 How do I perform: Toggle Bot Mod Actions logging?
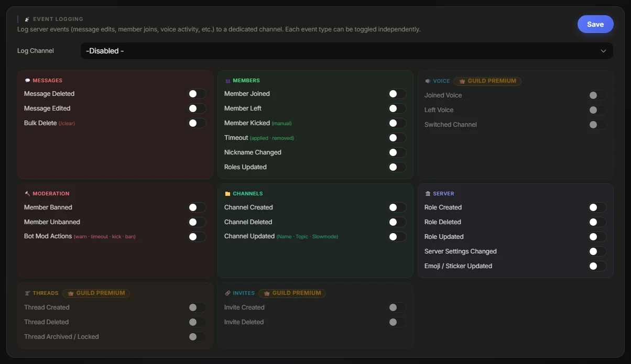coord(197,237)
